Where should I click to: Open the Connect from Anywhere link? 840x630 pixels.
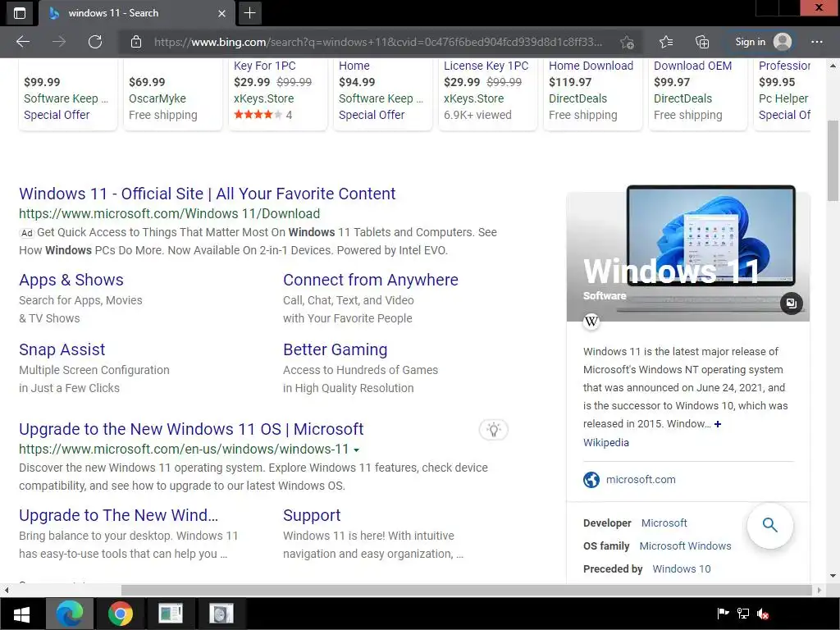tap(371, 280)
